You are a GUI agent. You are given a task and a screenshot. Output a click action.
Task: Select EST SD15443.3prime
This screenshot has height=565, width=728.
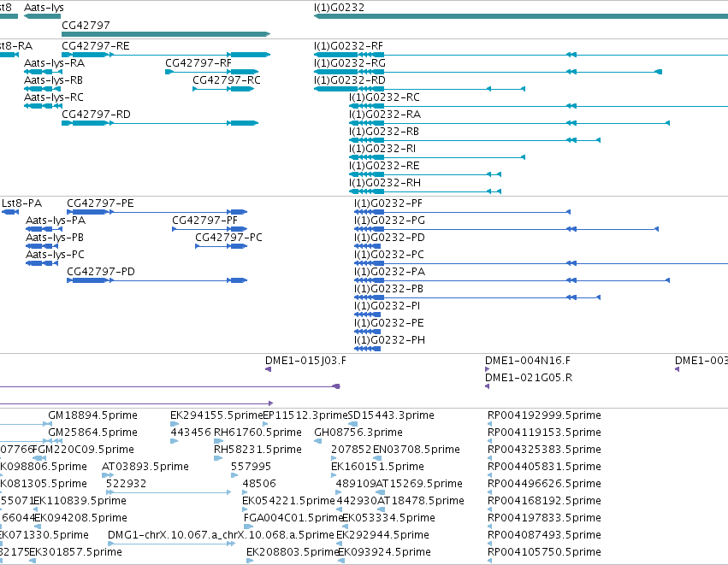[x=392, y=415]
